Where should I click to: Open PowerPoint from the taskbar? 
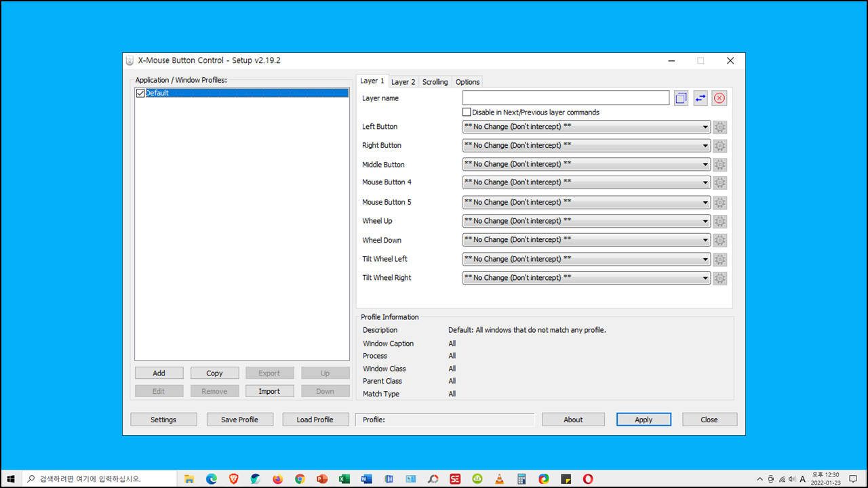(322, 479)
